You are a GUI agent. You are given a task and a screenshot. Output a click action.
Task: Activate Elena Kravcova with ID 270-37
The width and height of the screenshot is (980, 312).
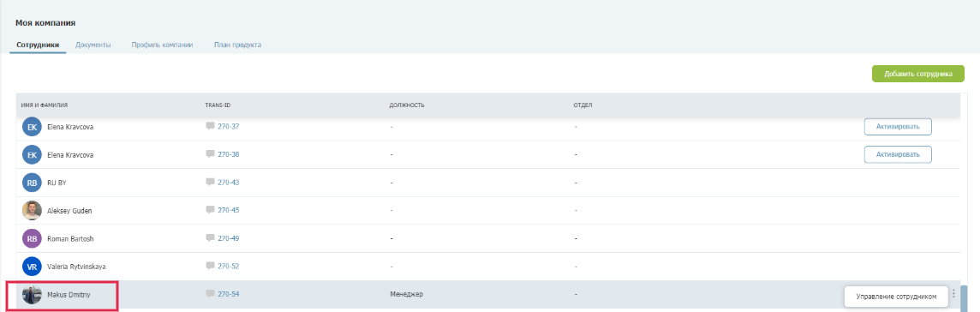click(x=898, y=126)
